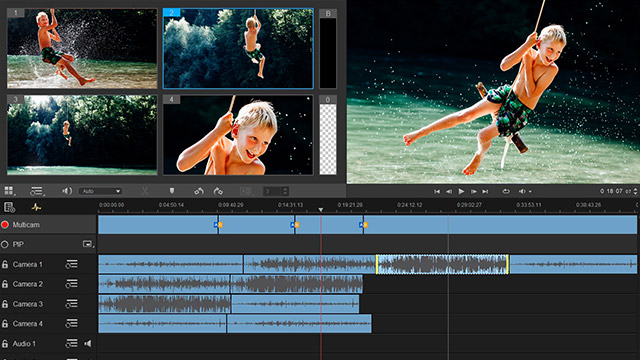The width and height of the screenshot is (640, 360).
Task: Open the camera grid layout menu
Action: pyautogui.click(x=9, y=191)
